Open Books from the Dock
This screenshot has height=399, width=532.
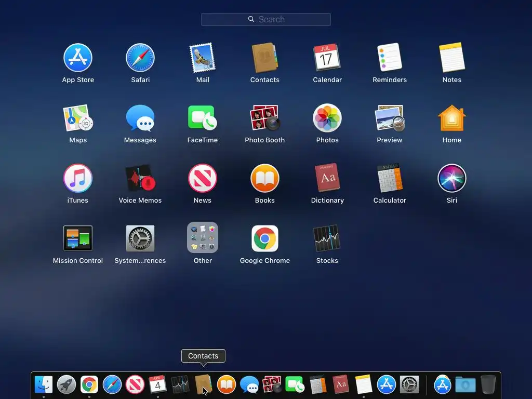coord(227,384)
